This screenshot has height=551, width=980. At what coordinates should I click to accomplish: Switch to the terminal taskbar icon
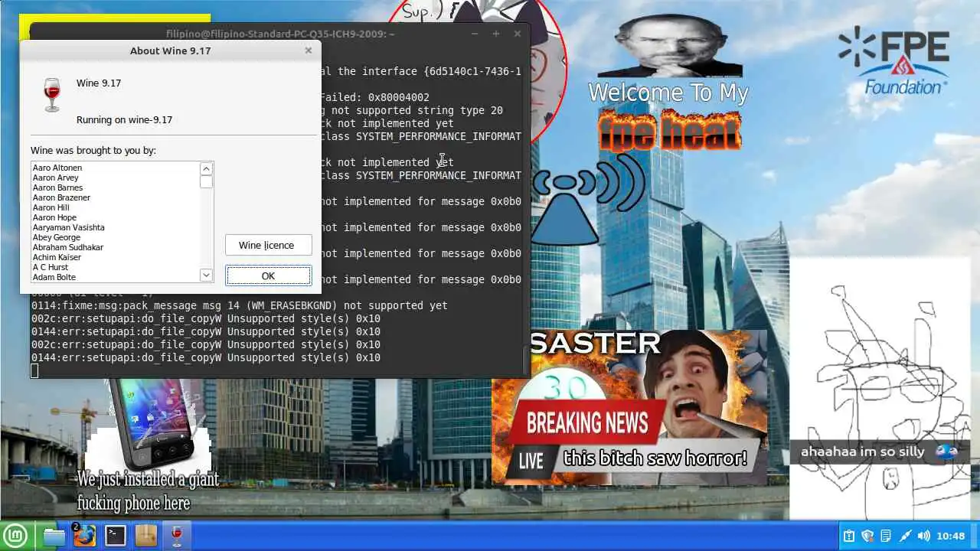116,536
